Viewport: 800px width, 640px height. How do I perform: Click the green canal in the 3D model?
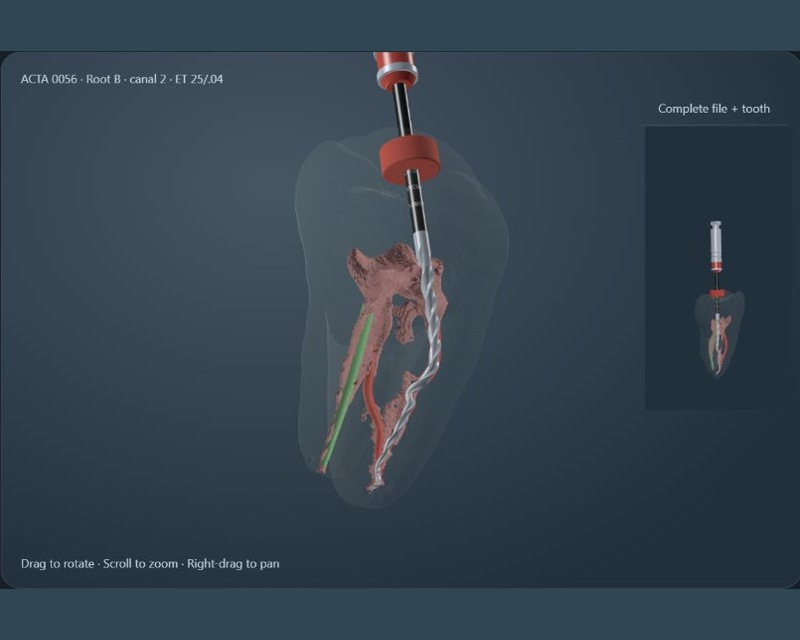[x=347, y=388]
